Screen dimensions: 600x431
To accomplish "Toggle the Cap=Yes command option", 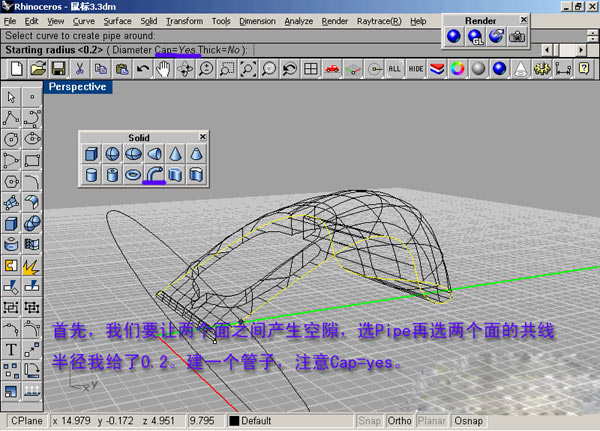I will pyautogui.click(x=175, y=50).
